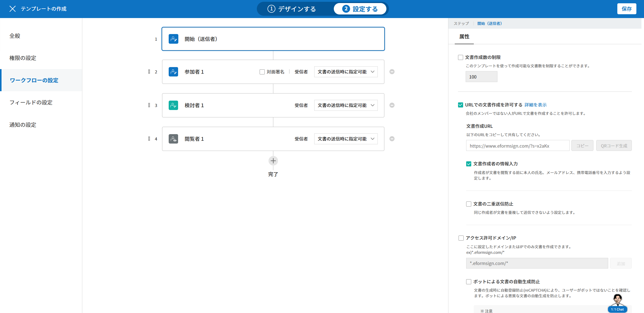Click the X close template icon
This screenshot has width=644, height=313.
coord(12,9)
